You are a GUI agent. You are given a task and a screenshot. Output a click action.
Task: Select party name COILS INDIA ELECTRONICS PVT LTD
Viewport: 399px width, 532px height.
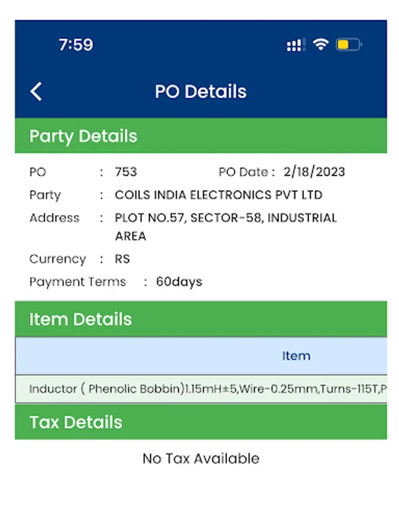pyautogui.click(x=219, y=195)
